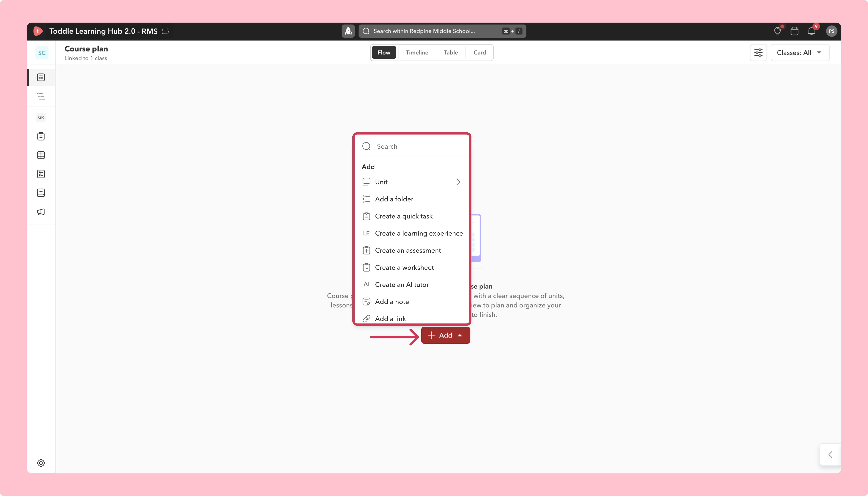Expand the side panel with the left chevron

coord(830,454)
